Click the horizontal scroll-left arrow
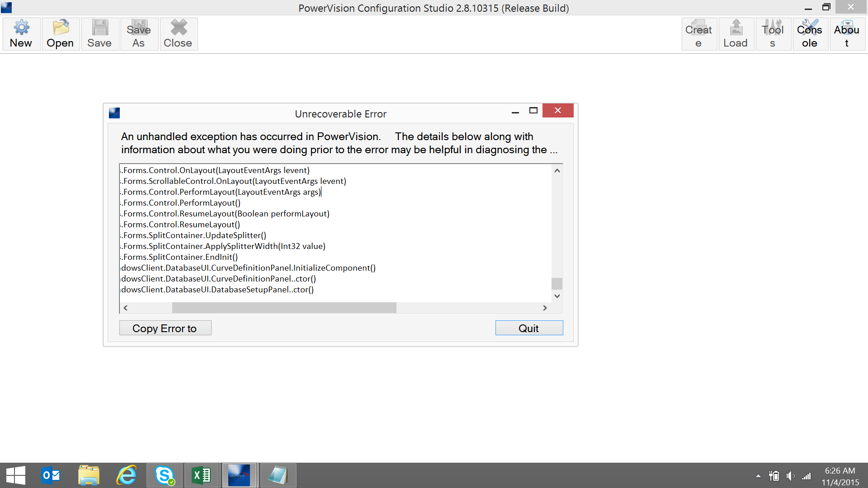Screen dimensions: 868x488 click(x=126, y=308)
